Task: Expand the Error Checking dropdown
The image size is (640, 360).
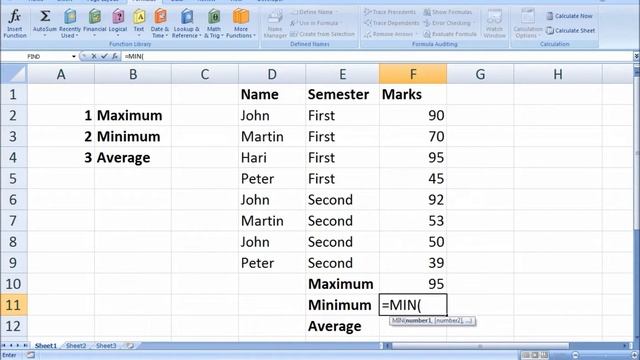Action: (x=474, y=23)
